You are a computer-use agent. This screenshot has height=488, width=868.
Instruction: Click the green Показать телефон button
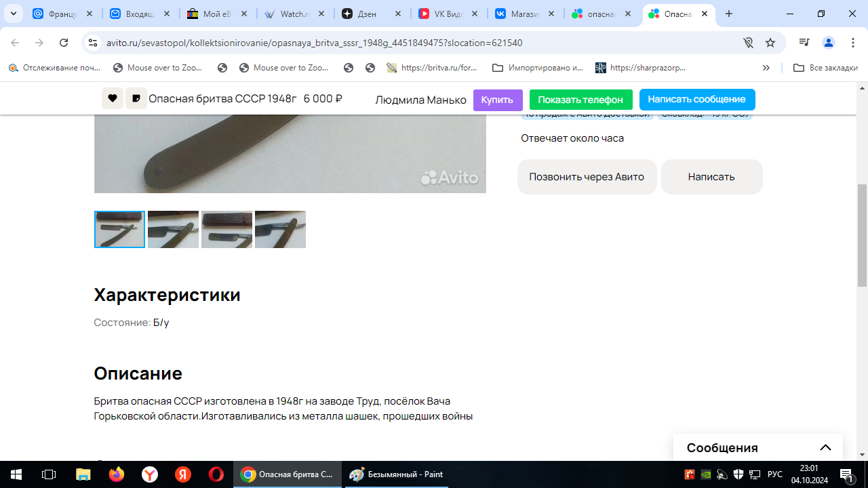(x=580, y=100)
